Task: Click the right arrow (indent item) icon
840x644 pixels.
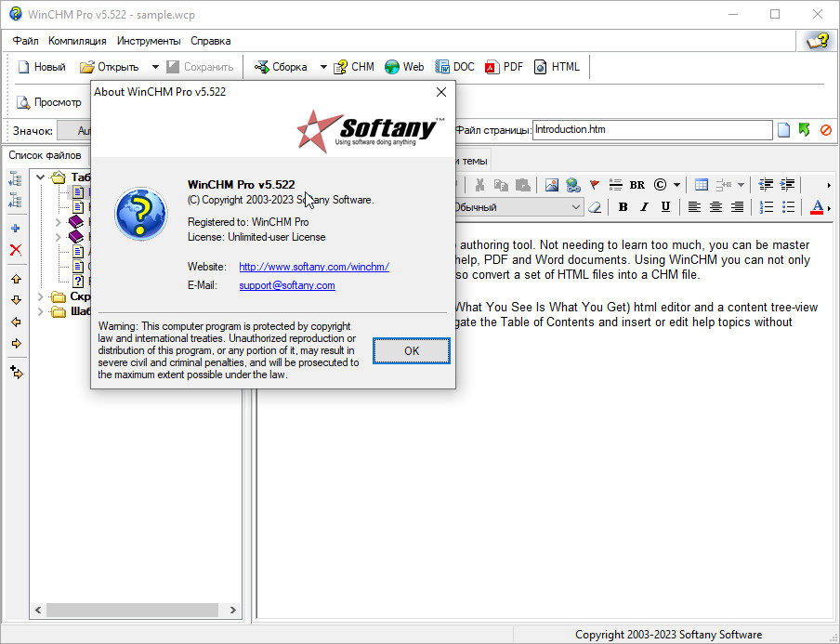Action: pos(16,344)
